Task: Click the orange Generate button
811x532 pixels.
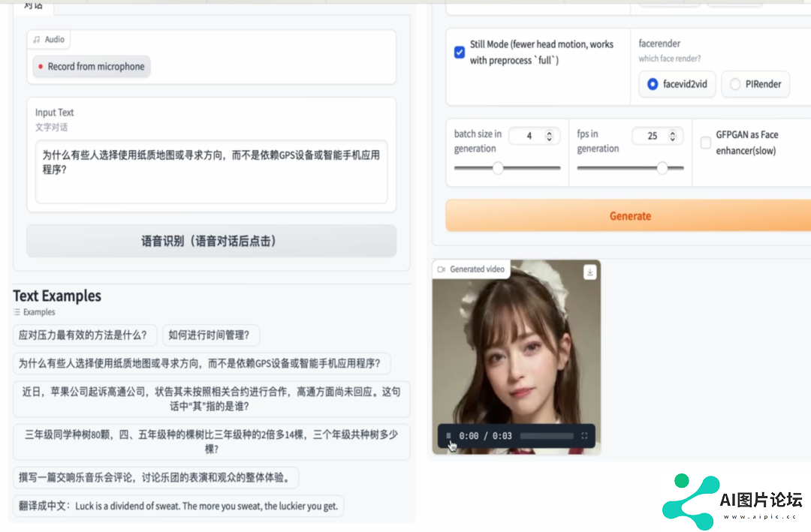Action: click(630, 216)
